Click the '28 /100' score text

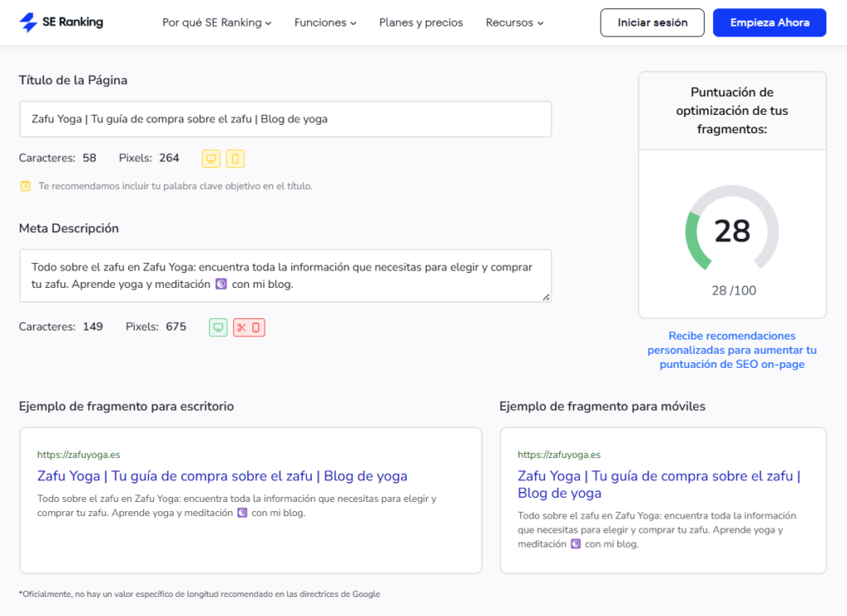pyautogui.click(x=734, y=290)
